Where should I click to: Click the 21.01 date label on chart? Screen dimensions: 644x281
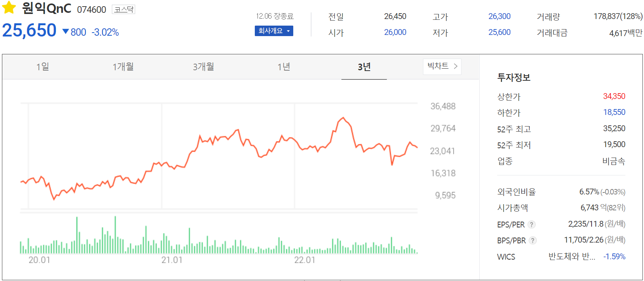tap(172, 260)
